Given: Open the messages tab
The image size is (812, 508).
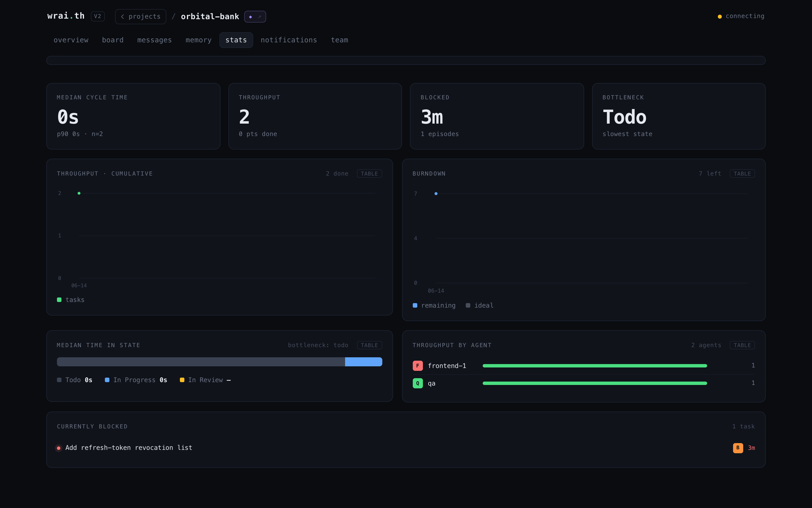Looking at the screenshot, I should tap(154, 40).
